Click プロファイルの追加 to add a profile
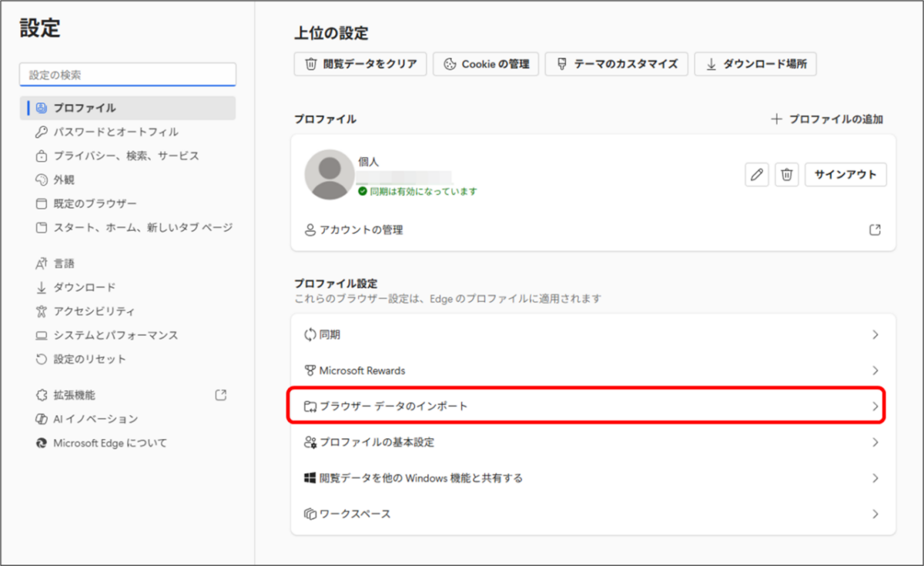924x566 pixels. click(x=828, y=119)
